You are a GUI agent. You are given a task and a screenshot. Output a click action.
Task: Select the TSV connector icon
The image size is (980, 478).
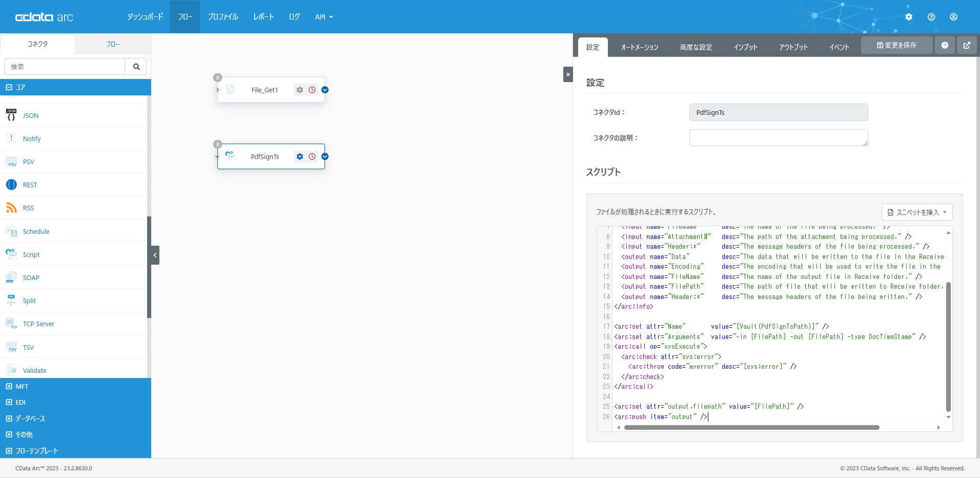coord(11,347)
